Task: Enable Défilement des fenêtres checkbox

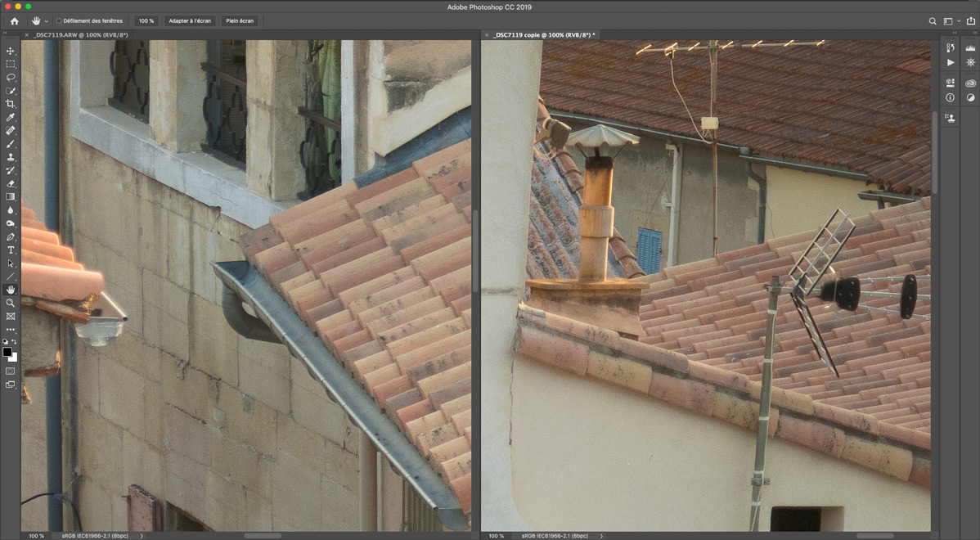Action: pyautogui.click(x=59, y=21)
